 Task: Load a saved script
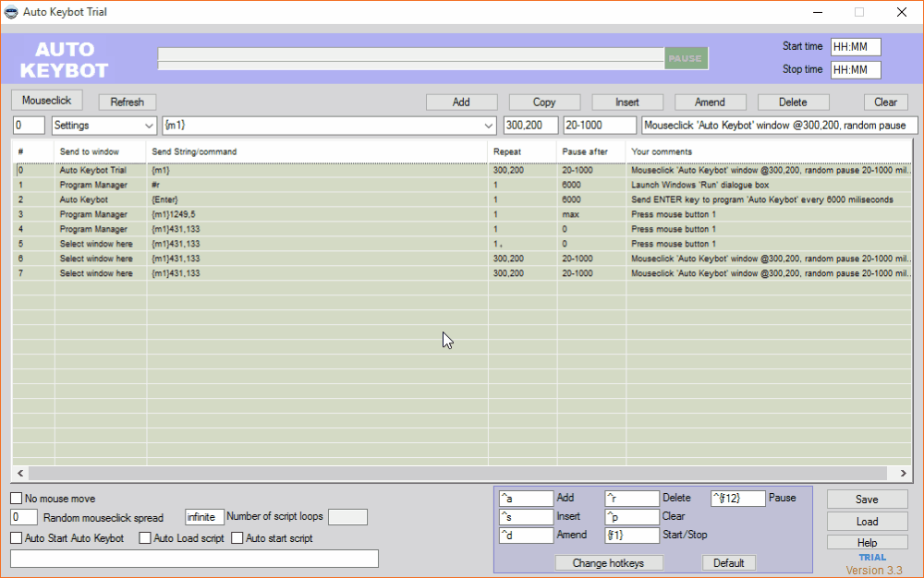[867, 522]
